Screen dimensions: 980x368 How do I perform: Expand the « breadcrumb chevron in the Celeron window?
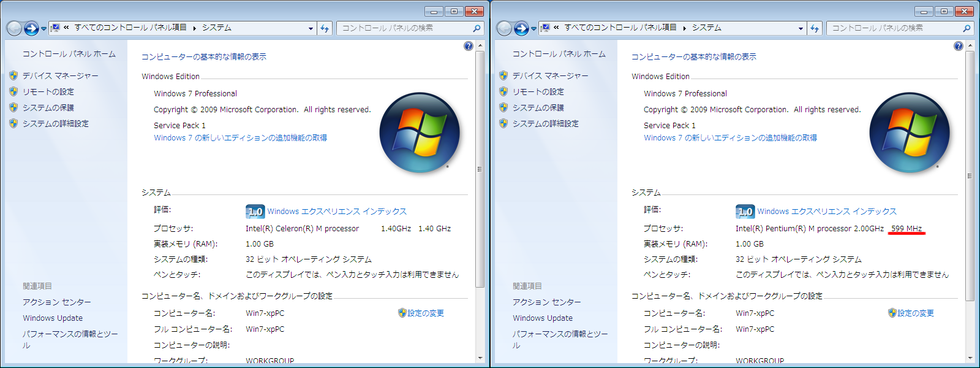coord(66,28)
